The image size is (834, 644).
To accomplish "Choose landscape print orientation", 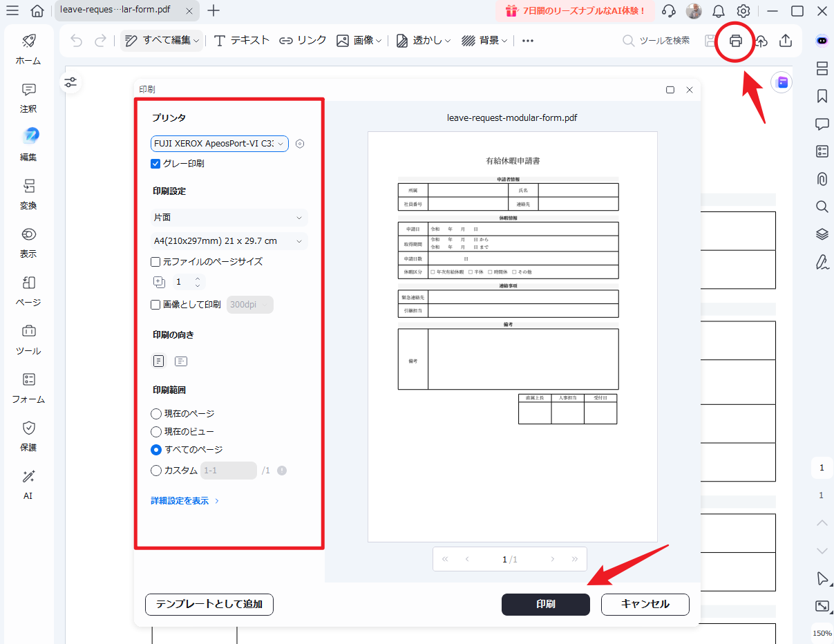I will point(181,361).
